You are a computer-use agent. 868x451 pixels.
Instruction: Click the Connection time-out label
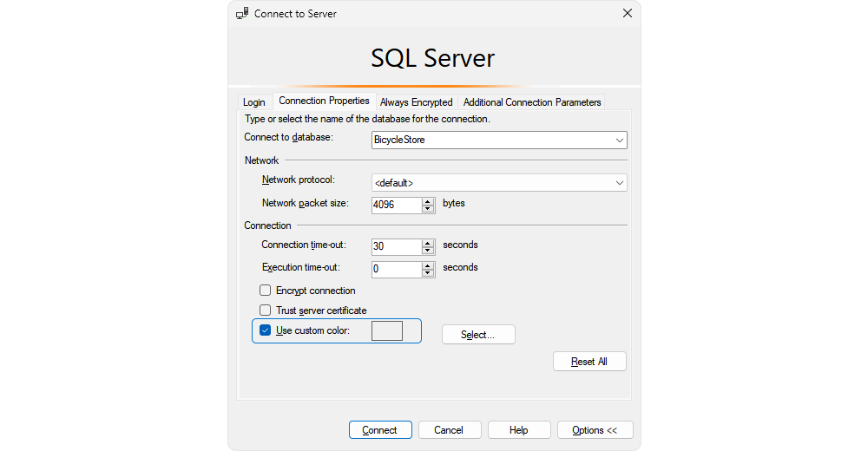point(304,245)
